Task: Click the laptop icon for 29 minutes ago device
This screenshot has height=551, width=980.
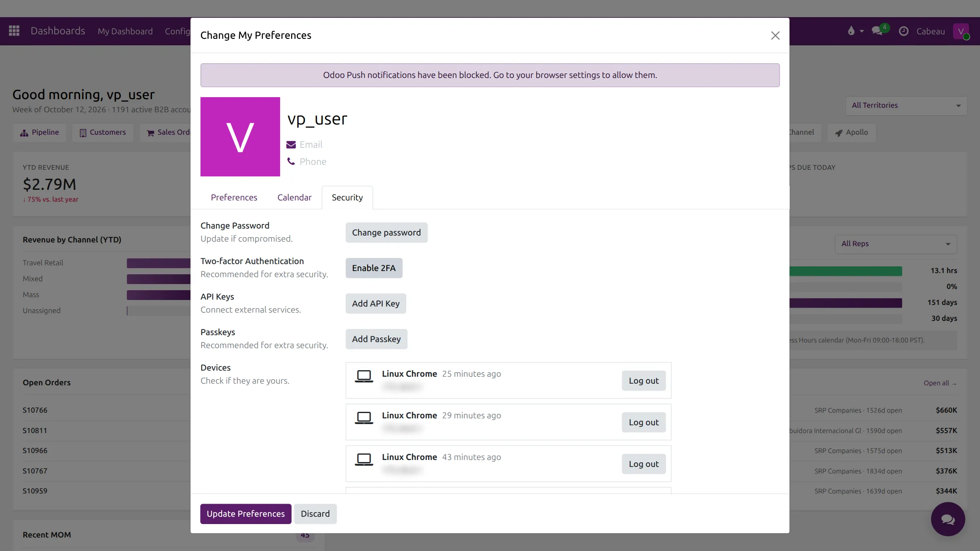Action: [364, 418]
